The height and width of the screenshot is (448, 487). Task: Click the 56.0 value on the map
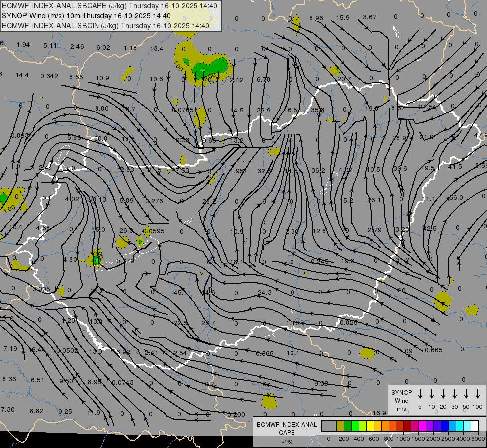456,198
